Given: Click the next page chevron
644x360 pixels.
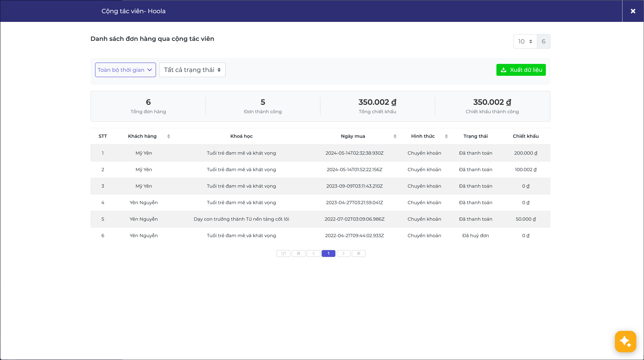Looking at the screenshot, I should pyautogui.click(x=343, y=253).
